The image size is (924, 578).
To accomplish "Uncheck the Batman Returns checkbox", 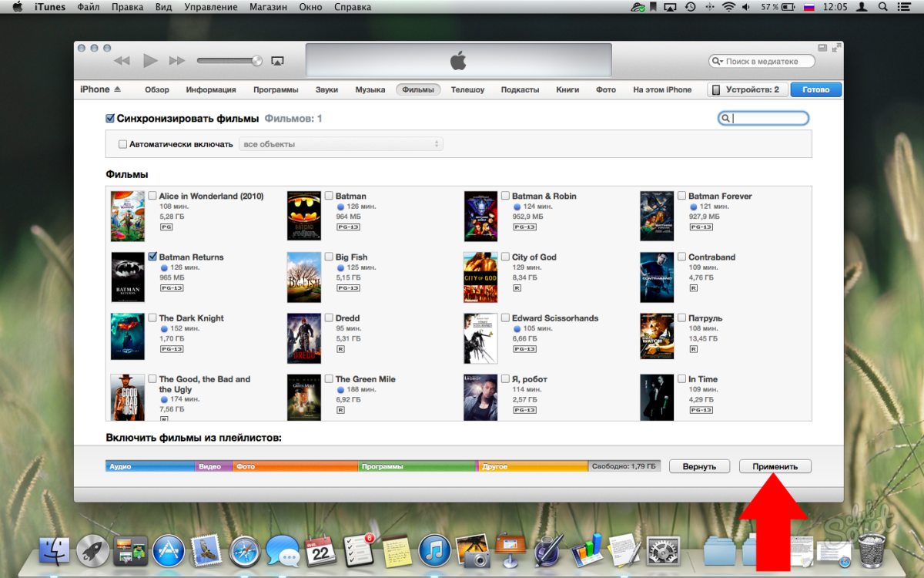I will (152, 257).
